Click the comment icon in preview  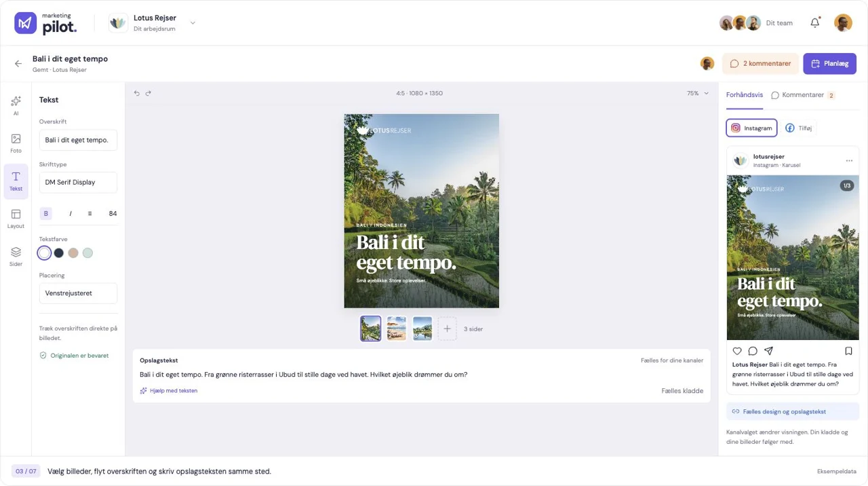[753, 351]
